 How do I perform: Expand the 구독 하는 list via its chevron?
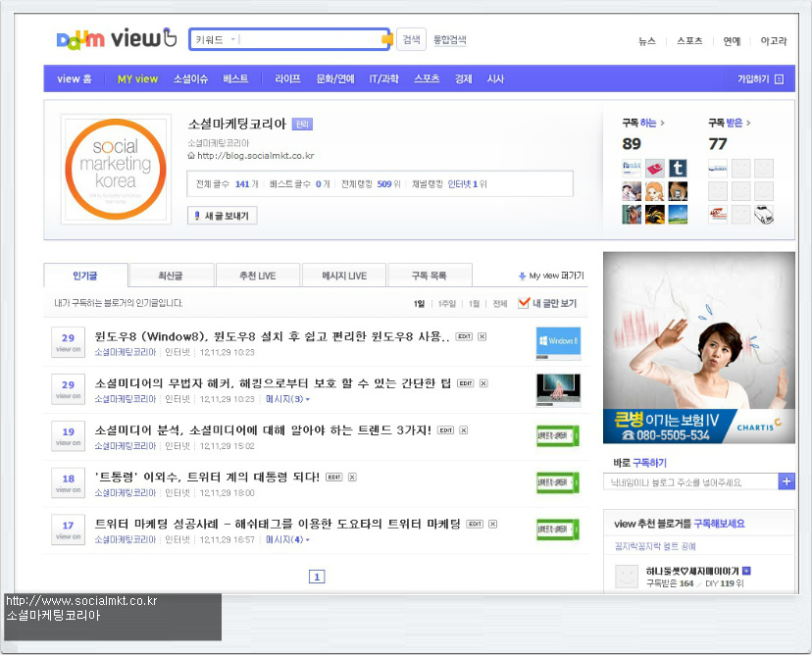pyautogui.click(x=663, y=124)
